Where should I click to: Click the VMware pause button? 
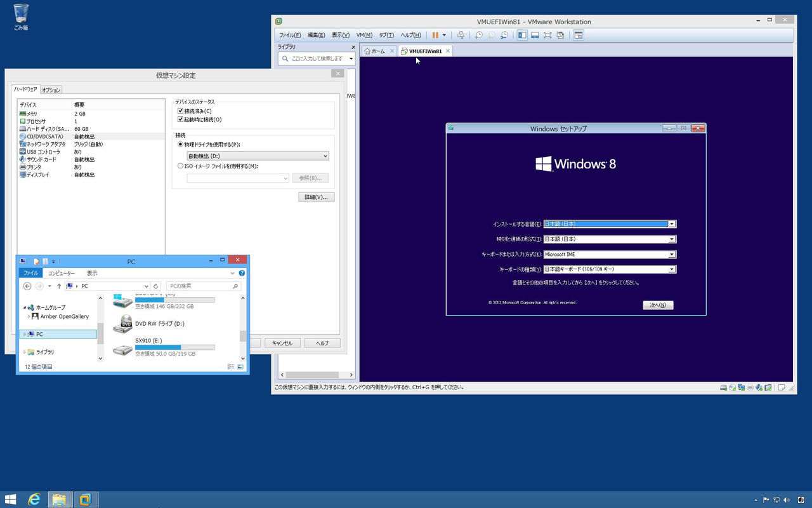435,35
